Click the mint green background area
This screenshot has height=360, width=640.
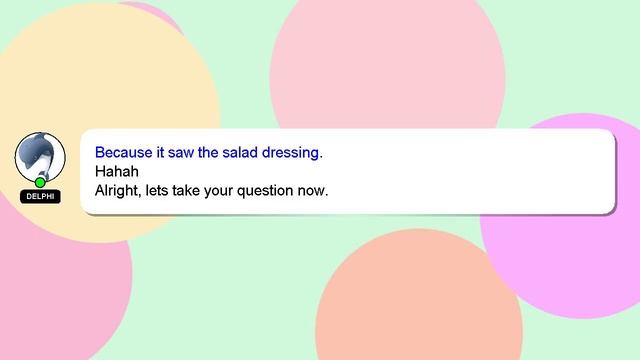(229, 286)
